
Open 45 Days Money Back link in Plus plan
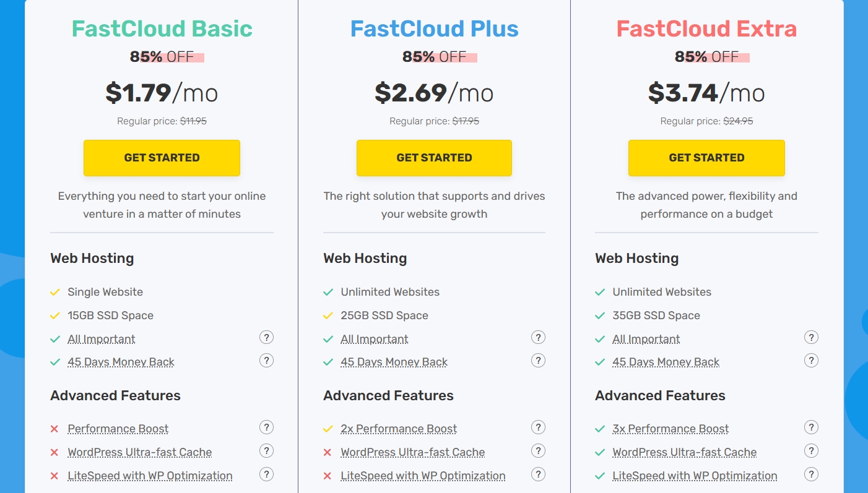394,362
